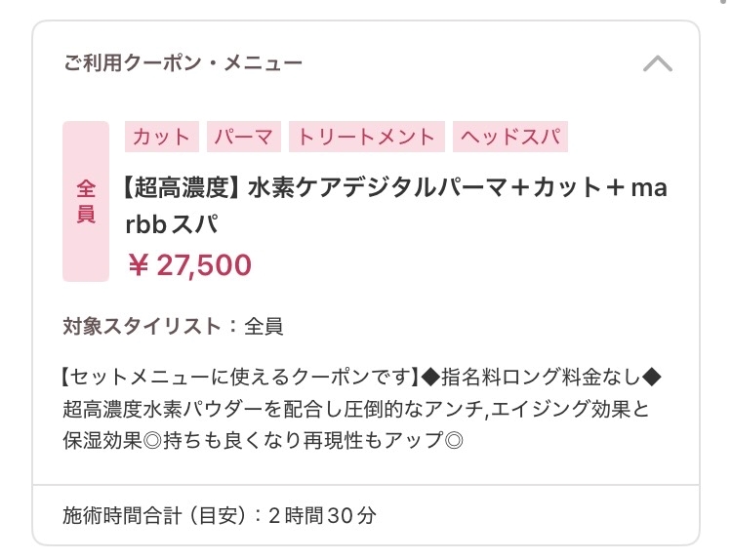Click the 2時間30分 duration value
The height and width of the screenshot is (560, 732).
tap(321, 514)
